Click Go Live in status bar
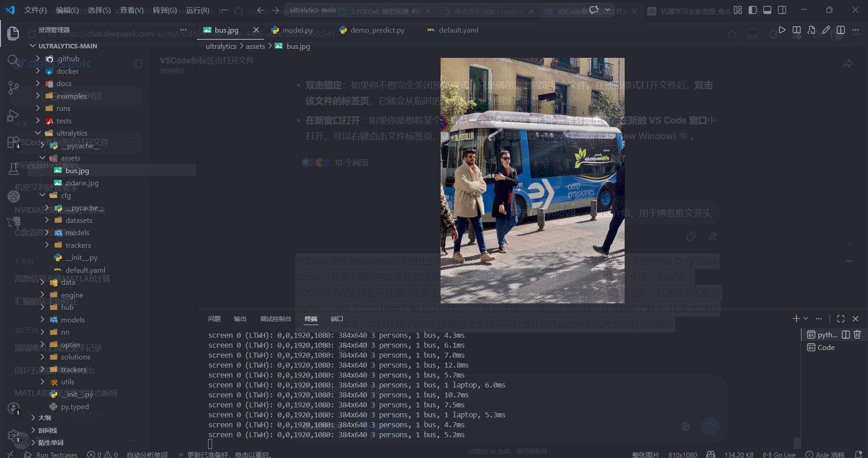868x458 pixels. tap(779, 455)
